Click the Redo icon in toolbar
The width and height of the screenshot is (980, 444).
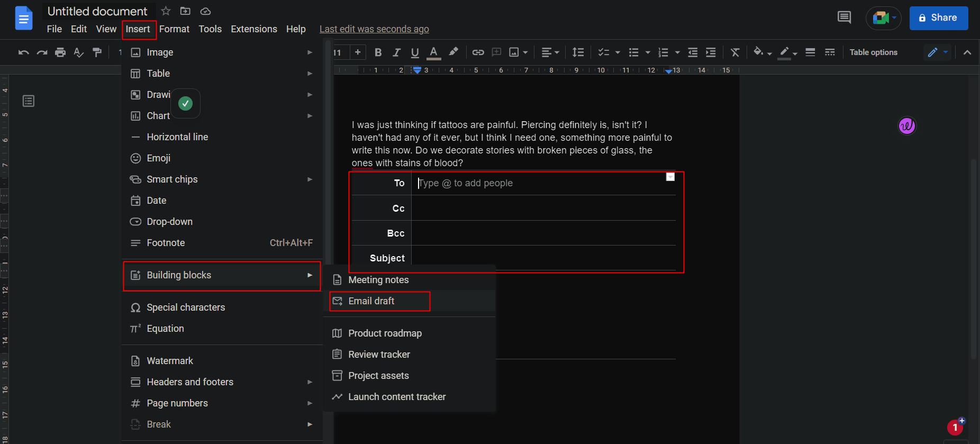click(x=42, y=52)
